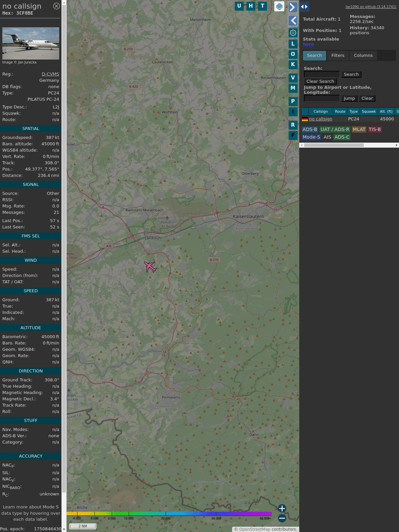The width and height of the screenshot is (399, 532).
Task: Toggle the UAT / ADS-R source legend
Action: coord(335,130)
